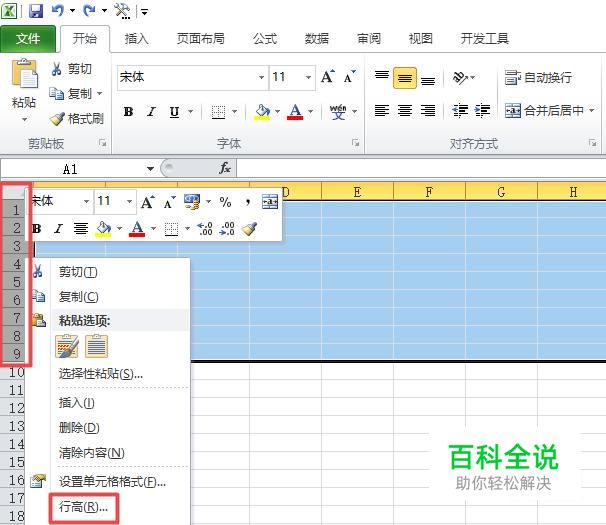The width and height of the screenshot is (606, 525).
Task: Click accounting number format in mini toolbar
Action: (x=192, y=201)
